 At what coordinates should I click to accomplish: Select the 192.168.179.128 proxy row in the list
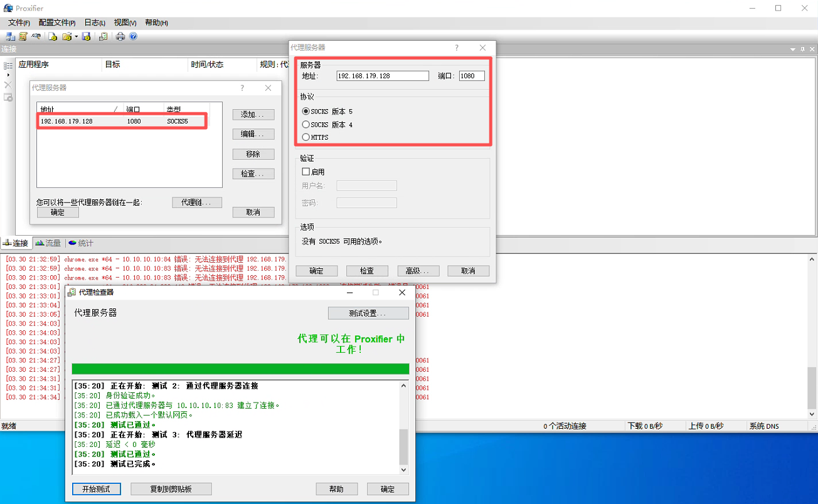point(122,121)
